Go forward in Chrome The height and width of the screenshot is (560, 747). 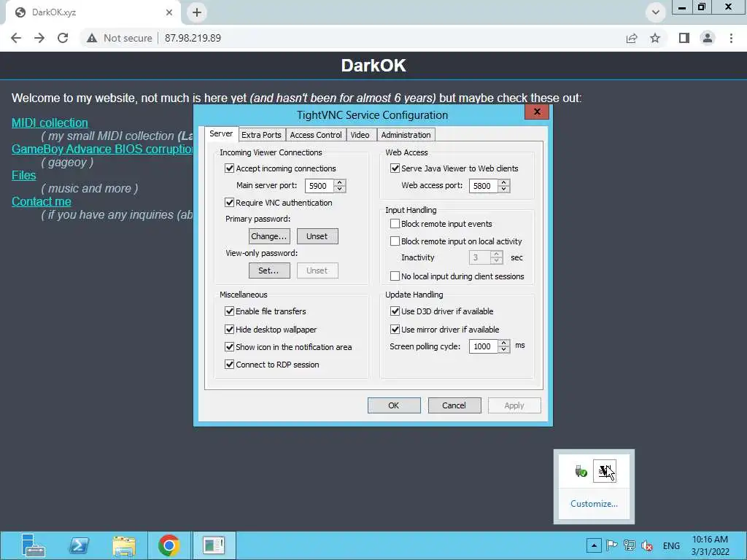tap(39, 38)
